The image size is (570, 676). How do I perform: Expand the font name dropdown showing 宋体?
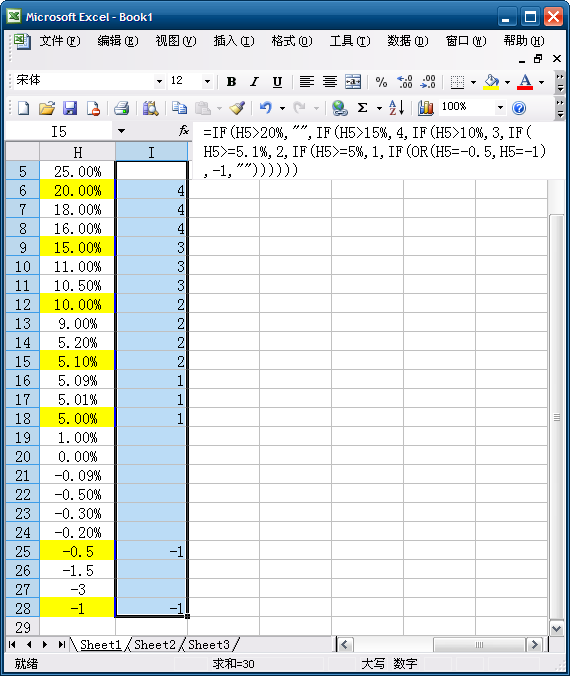pyautogui.click(x=160, y=81)
